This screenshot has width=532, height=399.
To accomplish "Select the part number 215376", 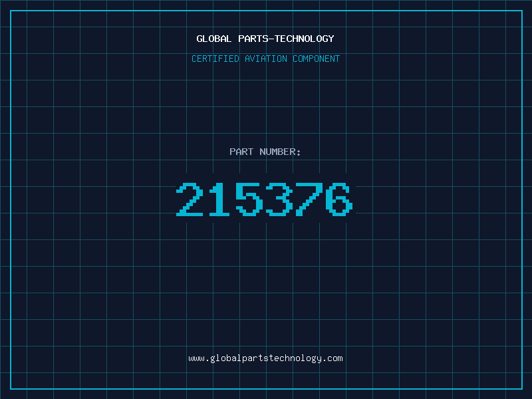I will 265,199.
